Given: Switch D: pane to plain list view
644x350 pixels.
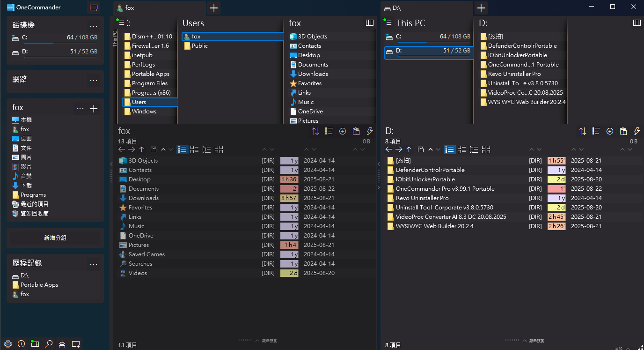Looking at the screenshot, I should pyautogui.click(x=450, y=149).
